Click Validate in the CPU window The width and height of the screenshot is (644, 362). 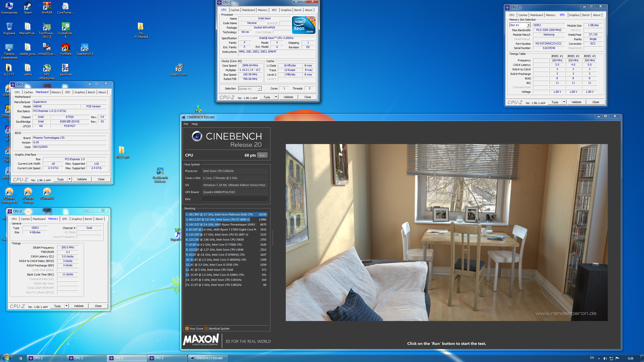(288, 97)
